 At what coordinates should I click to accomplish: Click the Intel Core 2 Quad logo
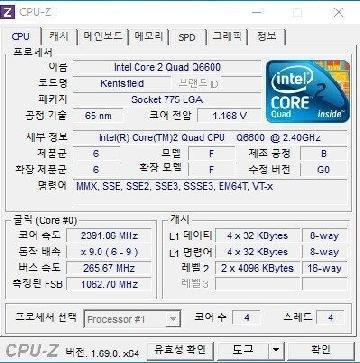coord(308,91)
